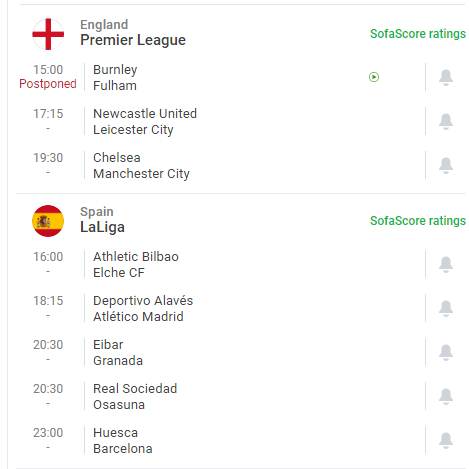This screenshot has width=469, height=469.
Task: Click bell icon for Huesca vs Barcelona
Action: point(446,440)
